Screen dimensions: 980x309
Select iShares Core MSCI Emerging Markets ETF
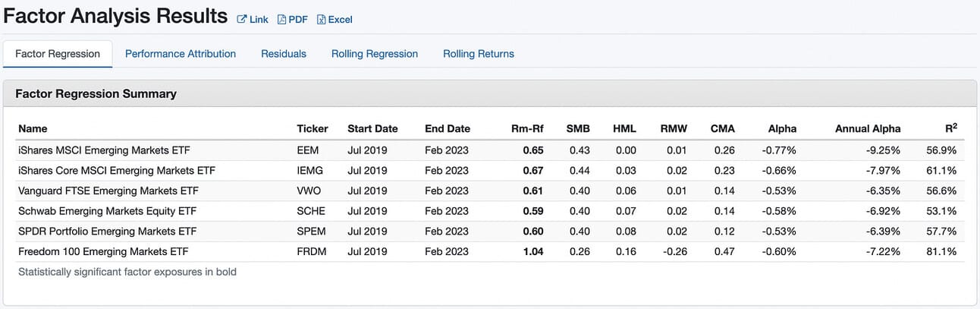117,170
